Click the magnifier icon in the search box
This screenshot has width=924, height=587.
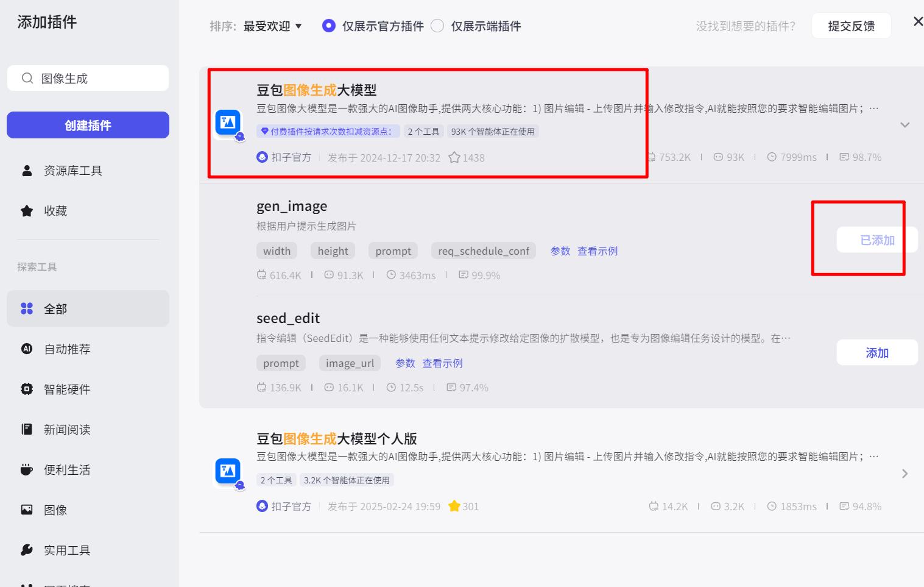point(27,78)
